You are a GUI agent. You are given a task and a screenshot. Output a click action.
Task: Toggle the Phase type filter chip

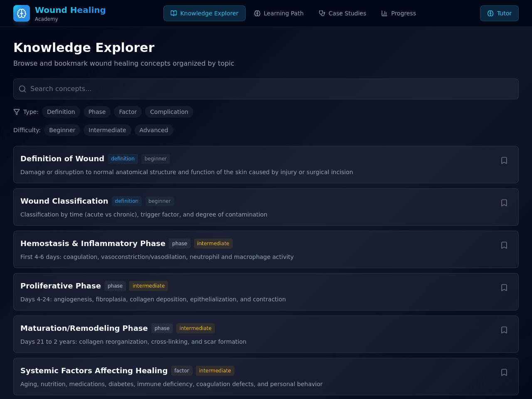97,112
